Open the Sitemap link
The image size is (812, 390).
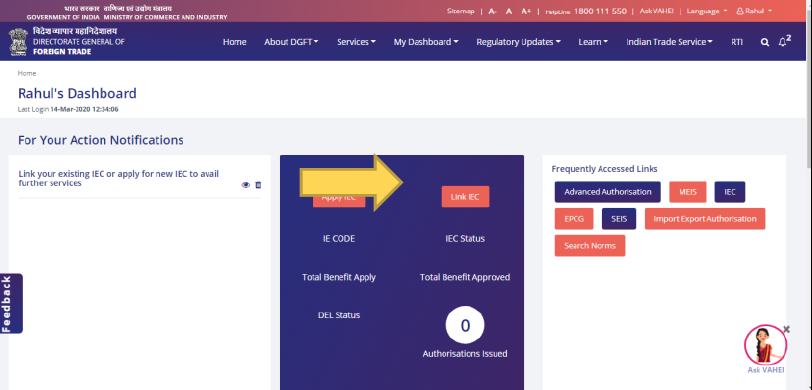(x=460, y=11)
